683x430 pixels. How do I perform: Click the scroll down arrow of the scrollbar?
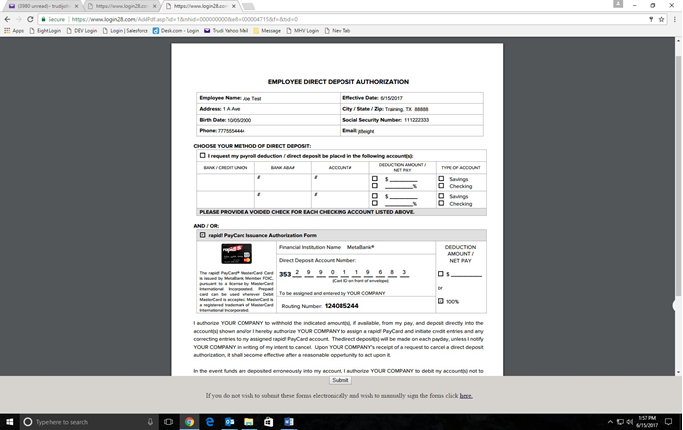tap(678, 372)
